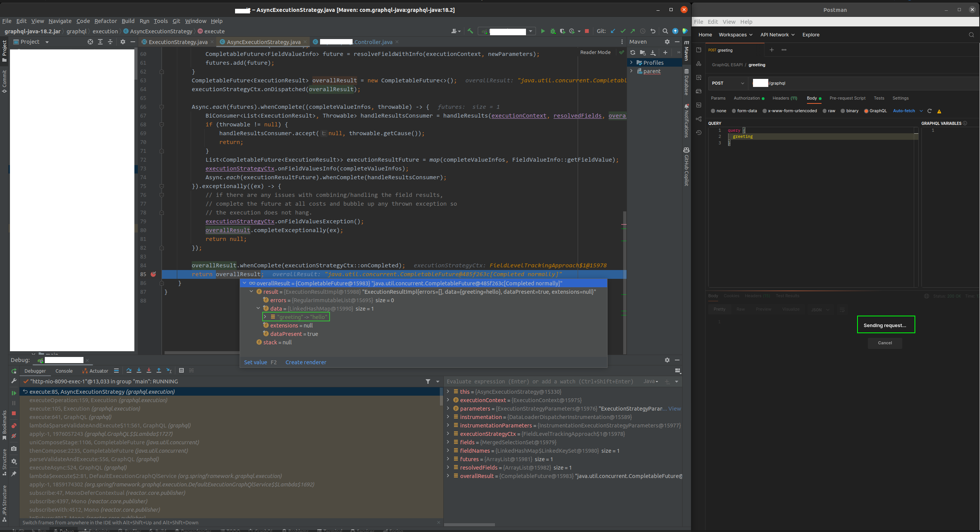Image resolution: width=980 pixels, height=532 pixels.
Task: Choose the binary body radio option
Action: click(x=843, y=111)
